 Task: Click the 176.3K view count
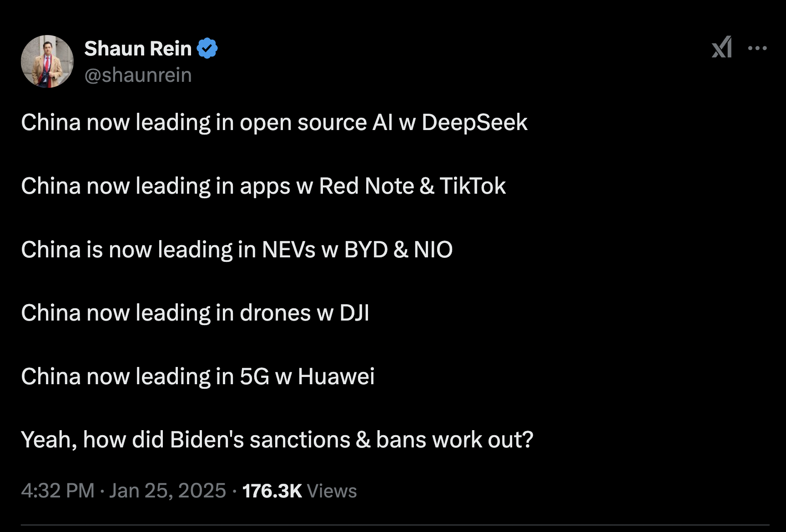point(272,491)
